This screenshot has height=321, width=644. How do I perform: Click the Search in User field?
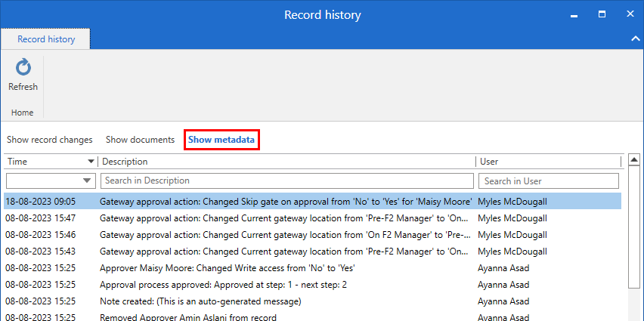tap(548, 181)
